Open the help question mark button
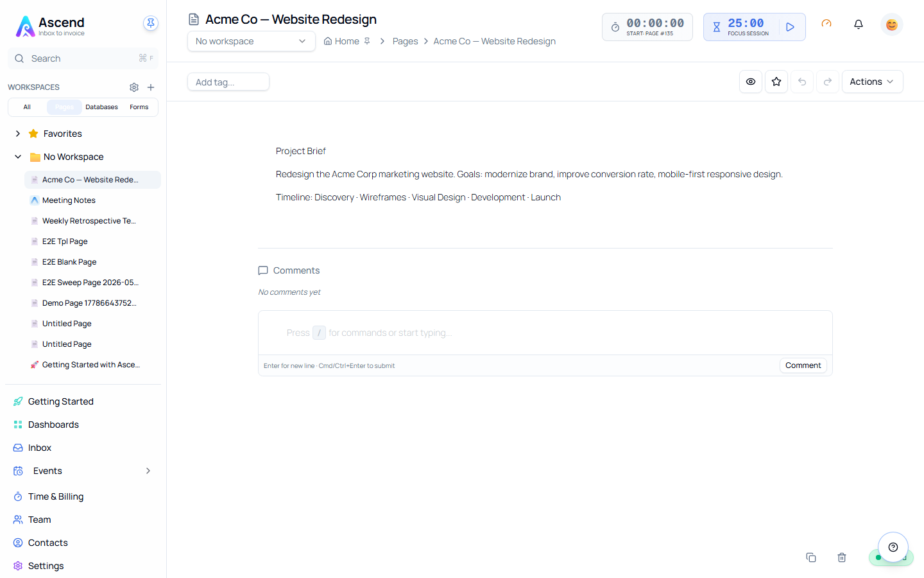 pos(893,547)
